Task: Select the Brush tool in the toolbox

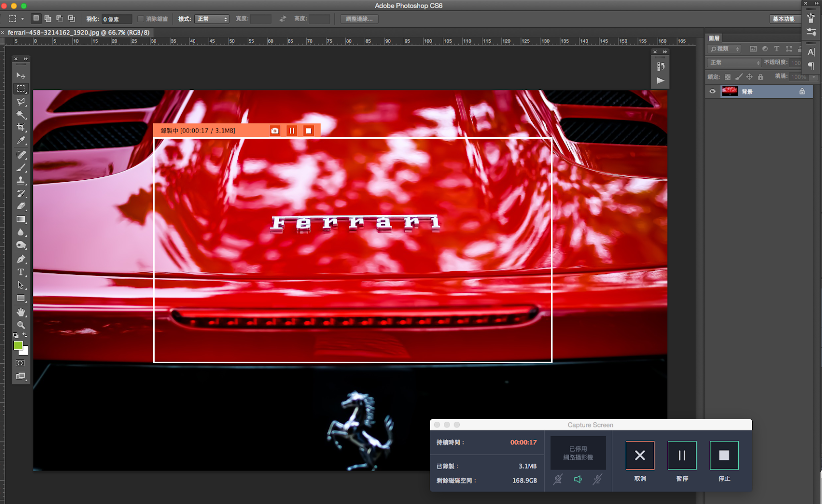Action: click(21, 167)
